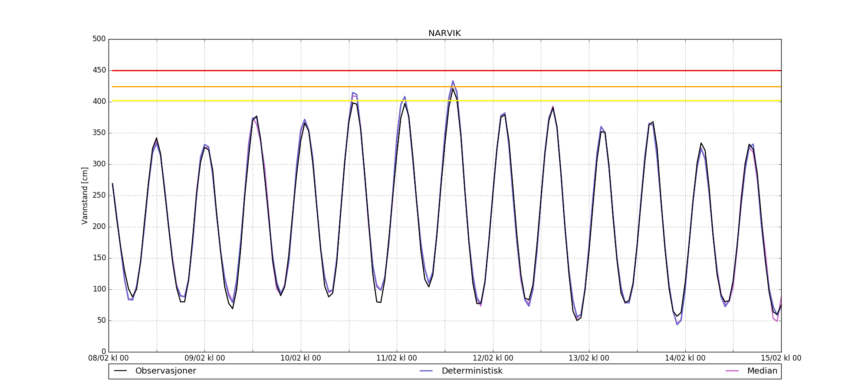This screenshot has height=391, width=868.
Task: Select the 11/02 kl 00 date tick
Action: point(397,358)
